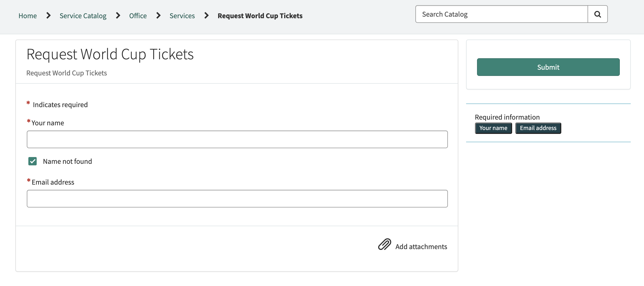The height and width of the screenshot is (286, 644).
Task: Focus the Your name input field
Action: click(x=237, y=139)
